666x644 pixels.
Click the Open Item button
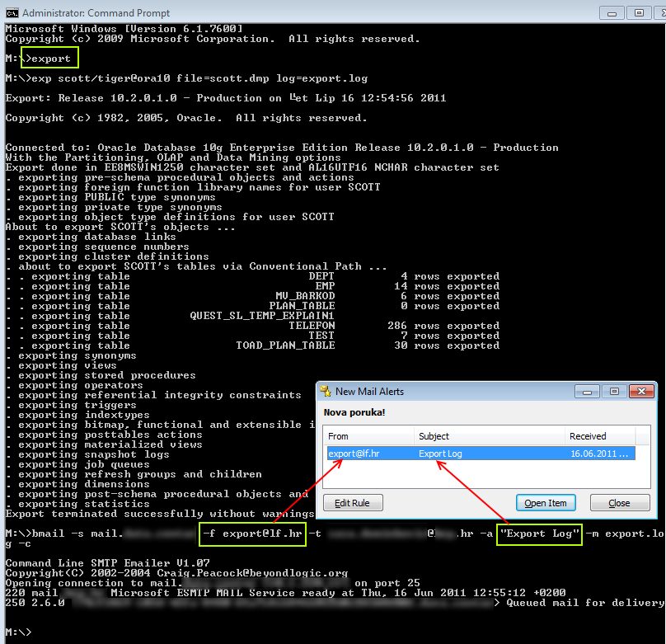546,503
